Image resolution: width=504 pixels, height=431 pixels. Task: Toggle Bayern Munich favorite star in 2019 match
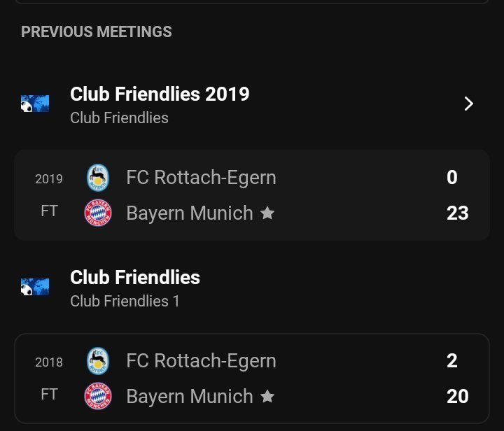tap(267, 213)
